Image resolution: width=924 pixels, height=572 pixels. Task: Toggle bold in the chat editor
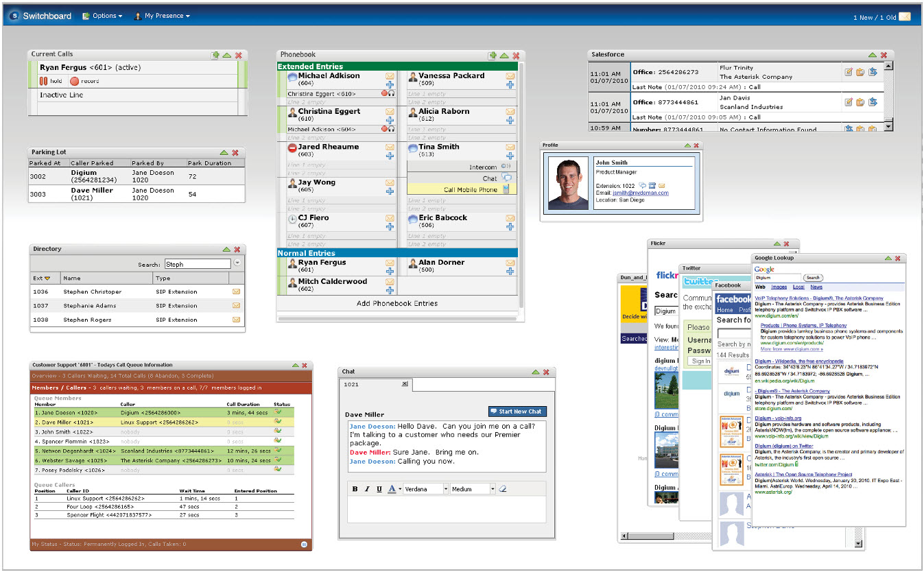coord(355,489)
